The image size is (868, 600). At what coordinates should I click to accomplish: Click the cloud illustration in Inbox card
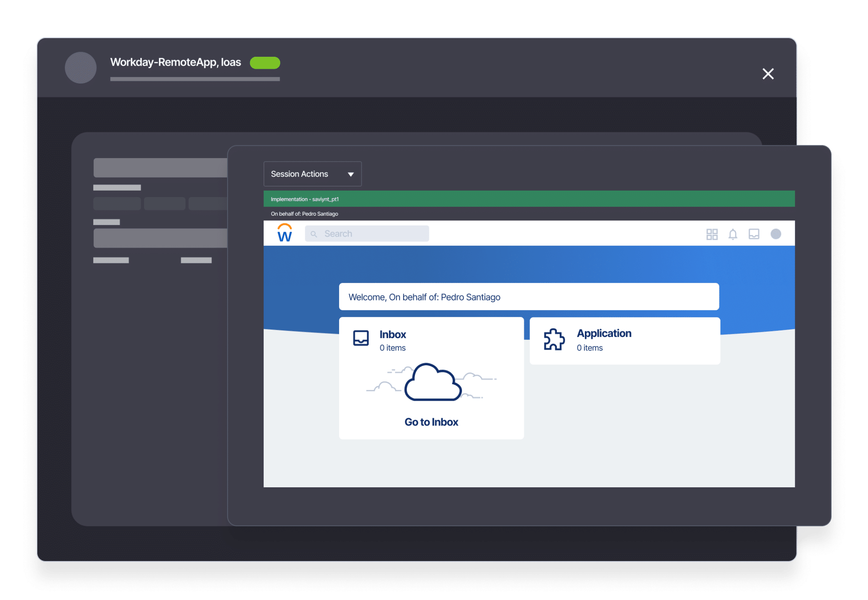coord(432,383)
